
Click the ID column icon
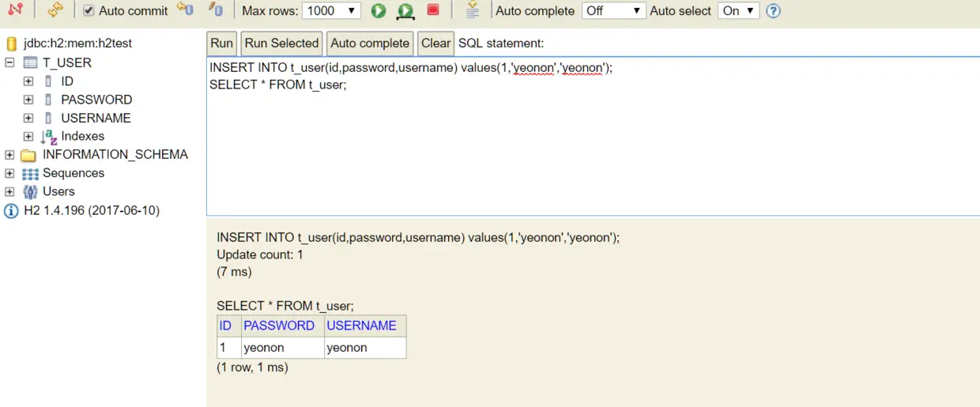[x=48, y=81]
